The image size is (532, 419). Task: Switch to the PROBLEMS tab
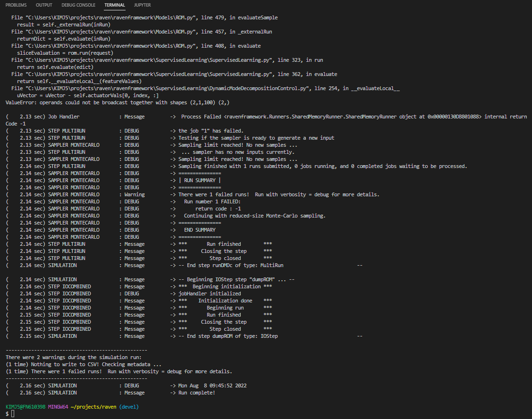pyautogui.click(x=16, y=5)
